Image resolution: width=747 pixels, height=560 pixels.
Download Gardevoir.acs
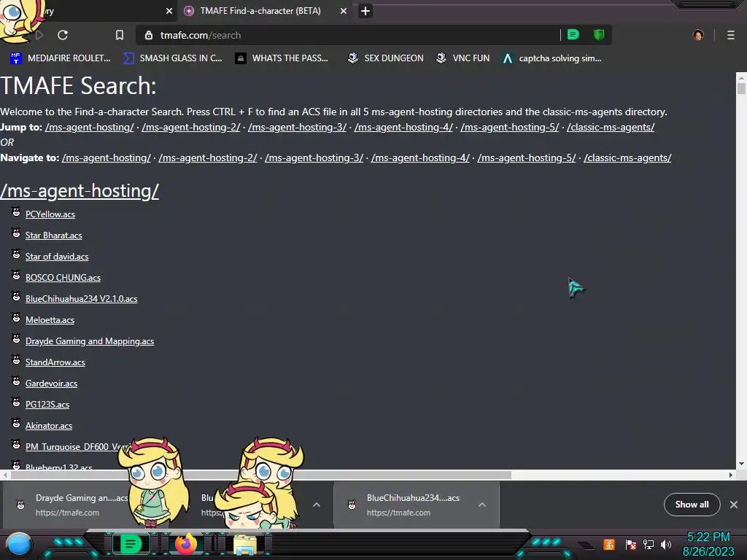coord(52,384)
